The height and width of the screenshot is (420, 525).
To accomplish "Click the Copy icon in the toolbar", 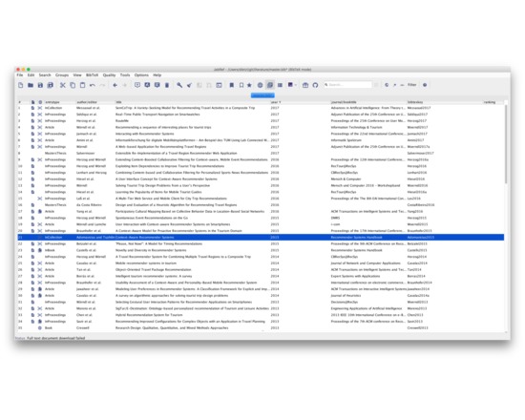I will (73, 85).
